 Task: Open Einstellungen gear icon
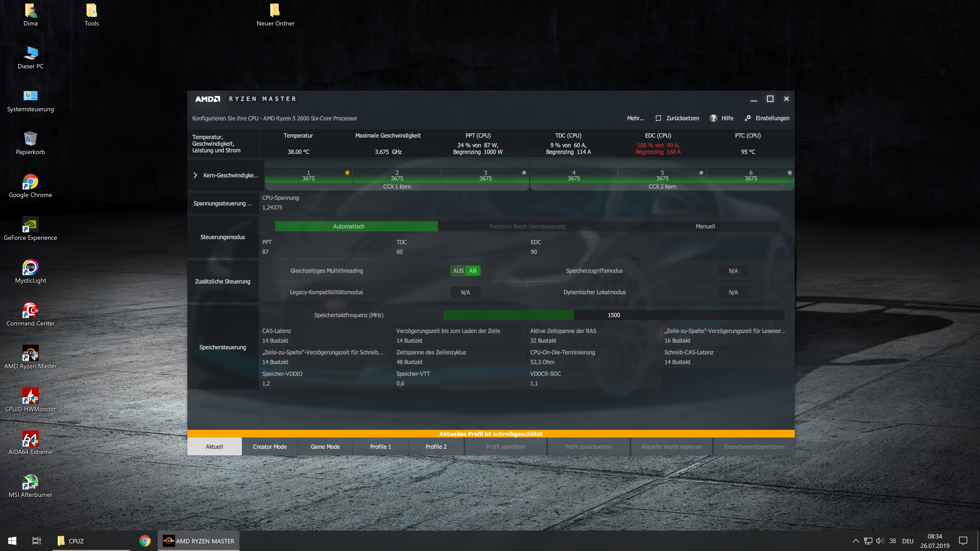[x=748, y=118]
